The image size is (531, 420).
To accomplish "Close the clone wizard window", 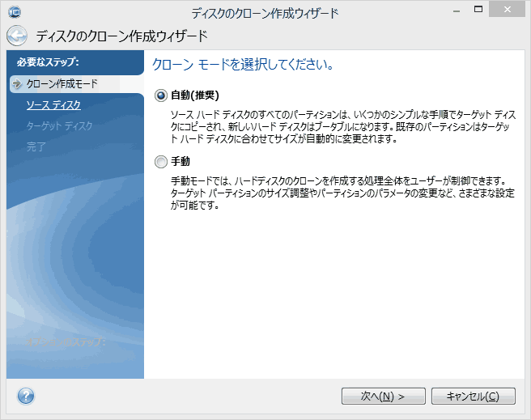I will [507, 10].
